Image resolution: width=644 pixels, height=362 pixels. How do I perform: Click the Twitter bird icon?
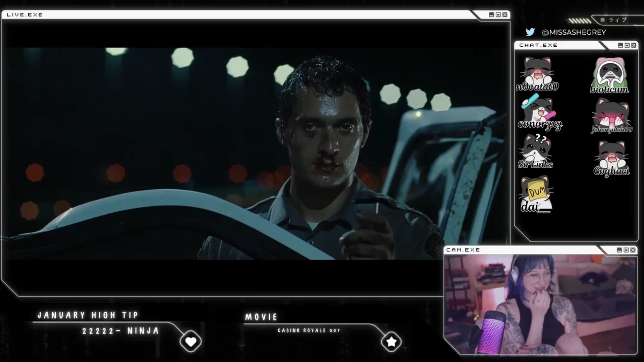tap(530, 32)
